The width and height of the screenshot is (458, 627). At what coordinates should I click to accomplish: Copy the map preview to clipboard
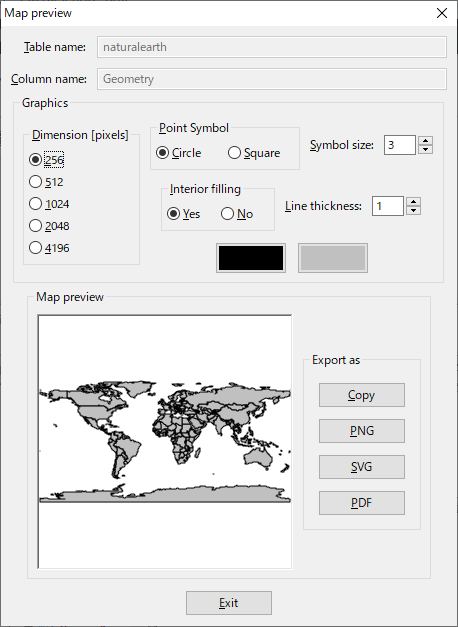pyautogui.click(x=362, y=395)
